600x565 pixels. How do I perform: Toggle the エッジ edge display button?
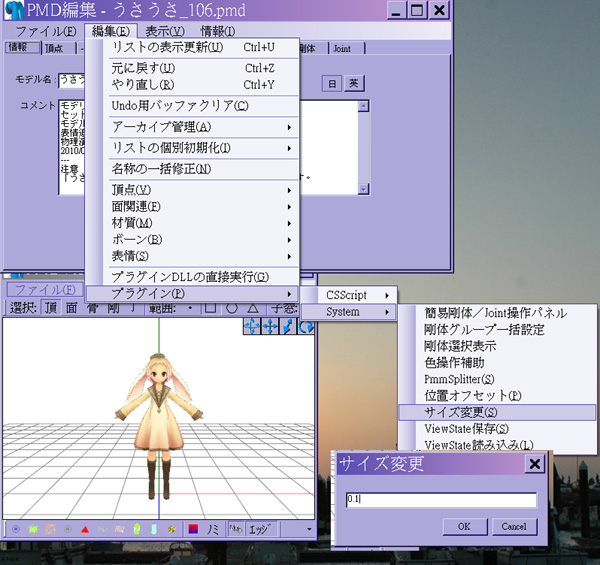tap(261, 529)
